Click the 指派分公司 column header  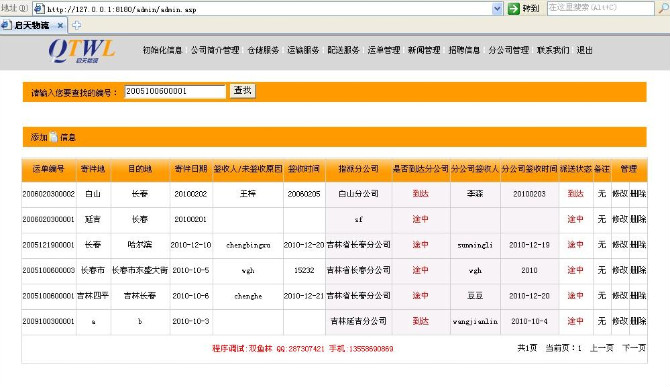(359, 169)
